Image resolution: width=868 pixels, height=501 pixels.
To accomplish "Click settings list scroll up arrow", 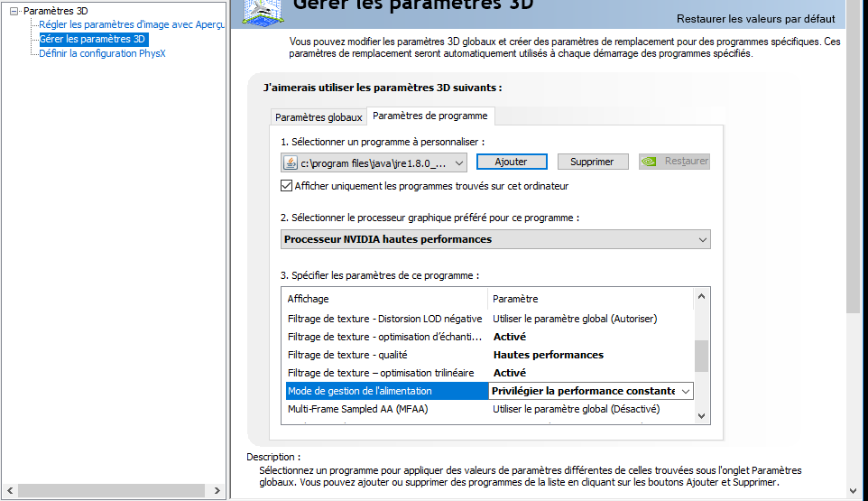I will click(701, 296).
